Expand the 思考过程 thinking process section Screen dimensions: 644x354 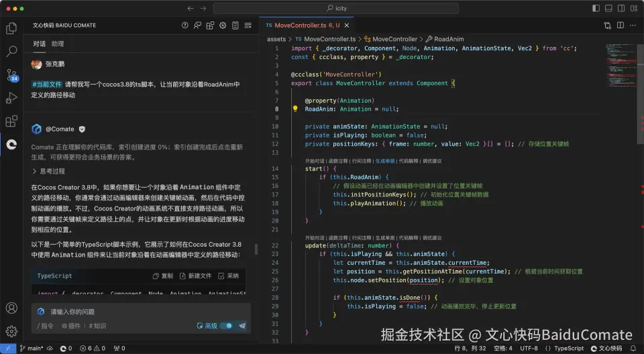point(48,171)
